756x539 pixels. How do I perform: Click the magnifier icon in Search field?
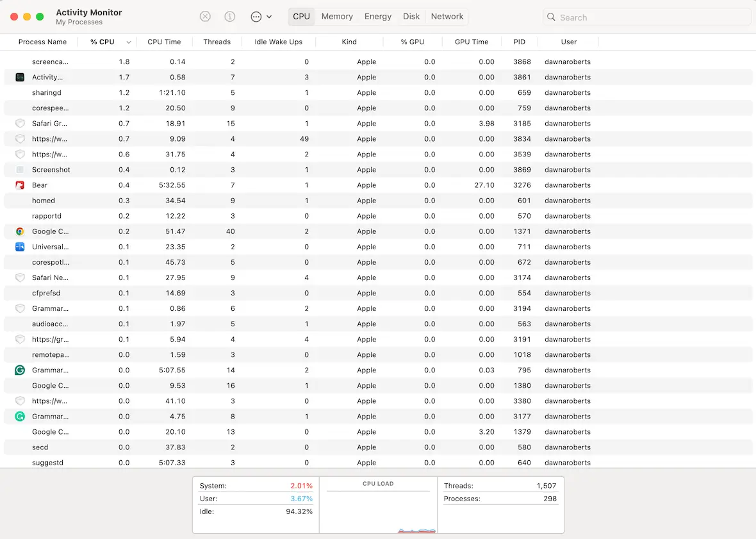coord(551,17)
